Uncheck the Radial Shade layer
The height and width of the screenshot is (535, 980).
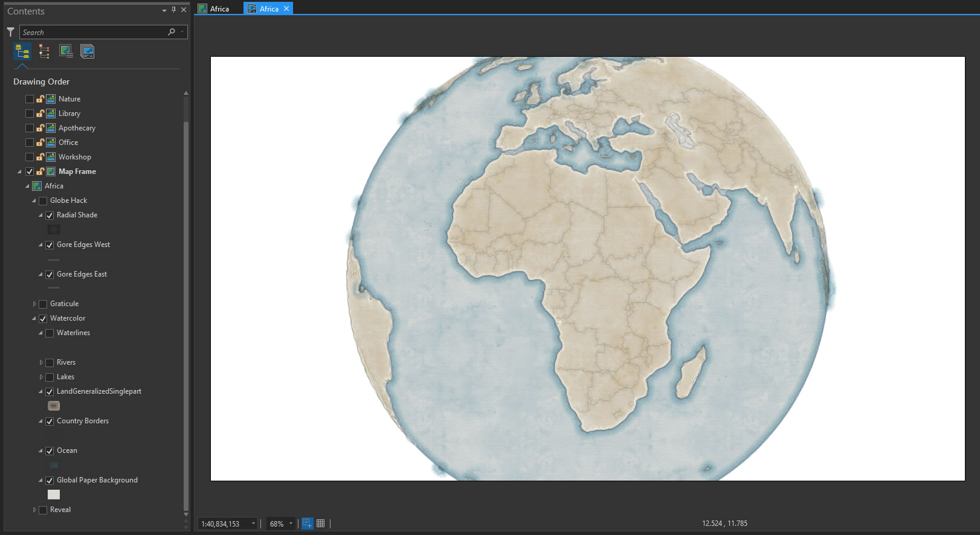coord(50,216)
